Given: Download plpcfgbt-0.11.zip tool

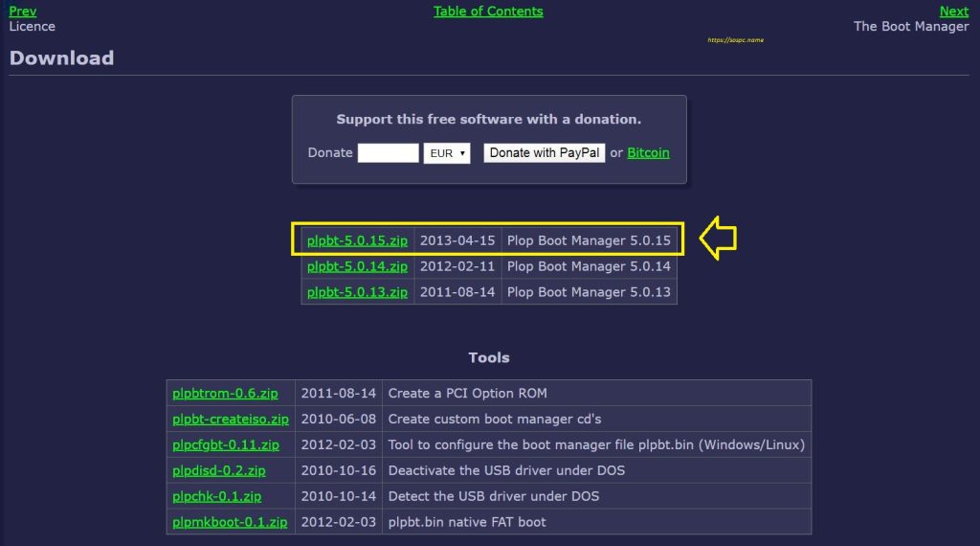Looking at the screenshot, I should click(x=226, y=444).
